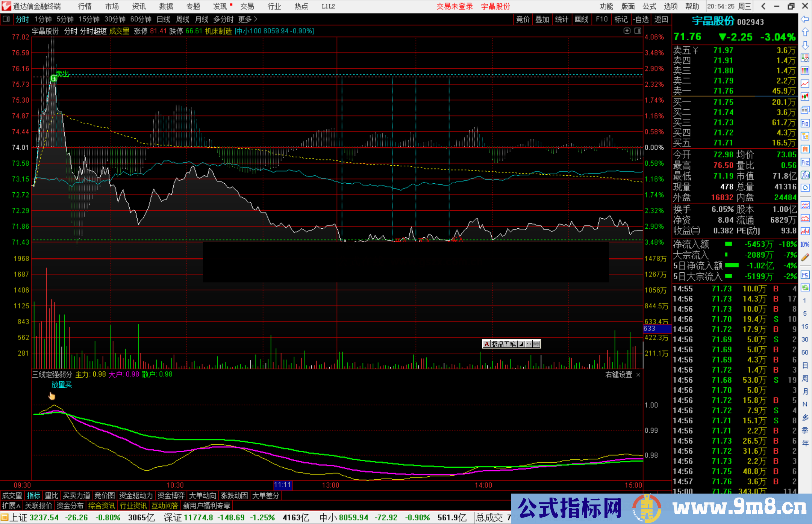
Task: Click the red zigzag chart sidebar icon
Action: [x=805, y=231]
